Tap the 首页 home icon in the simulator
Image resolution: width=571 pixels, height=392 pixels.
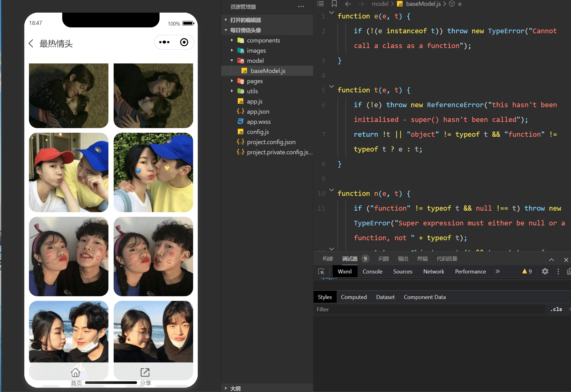[76, 372]
